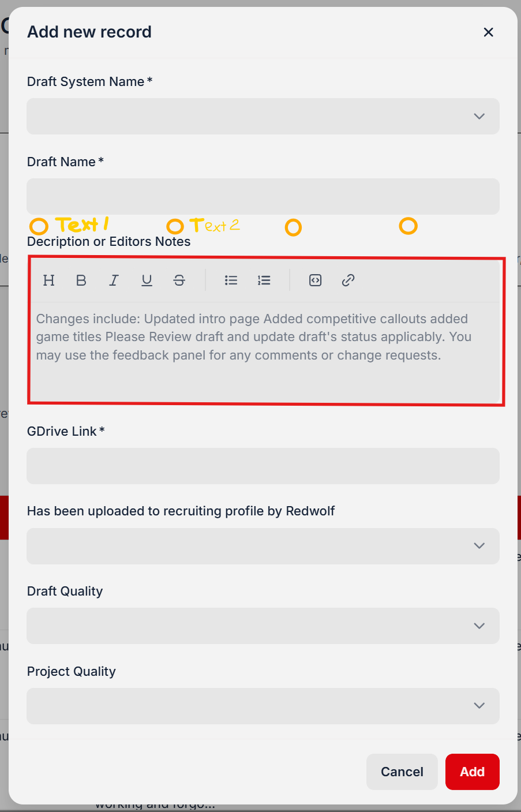521x812 pixels.
Task: Toggle strikethrough formatting in editor toolbar
Action: (x=179, y=280)
